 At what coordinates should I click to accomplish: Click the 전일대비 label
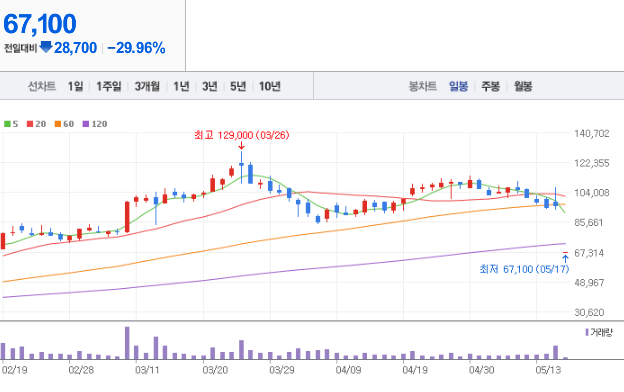click(21, 48)
